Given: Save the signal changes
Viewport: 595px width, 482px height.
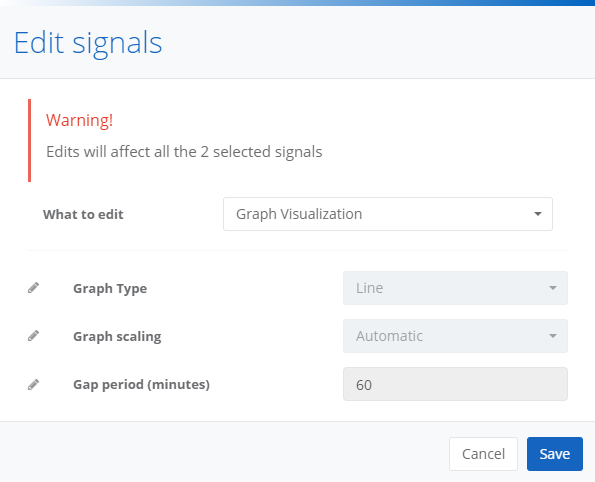Looking at the screenshot, I should (x=555, y=454).
